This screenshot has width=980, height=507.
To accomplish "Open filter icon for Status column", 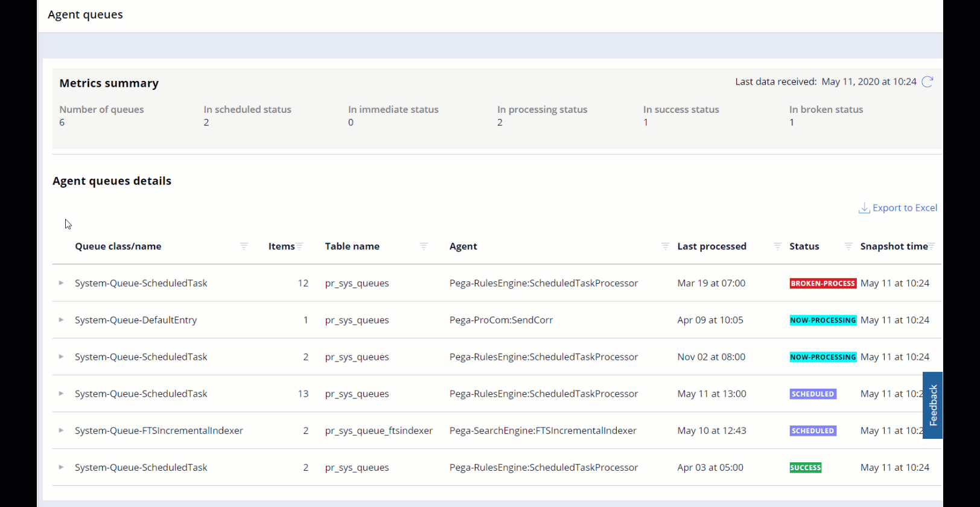I will [x=848, y=246].
